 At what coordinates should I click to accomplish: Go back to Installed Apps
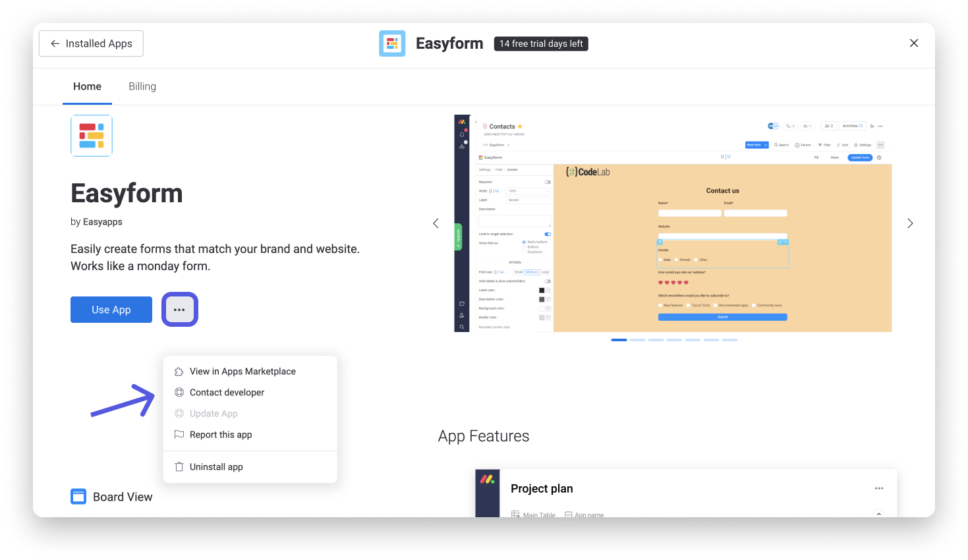click(x=91, y=43)
